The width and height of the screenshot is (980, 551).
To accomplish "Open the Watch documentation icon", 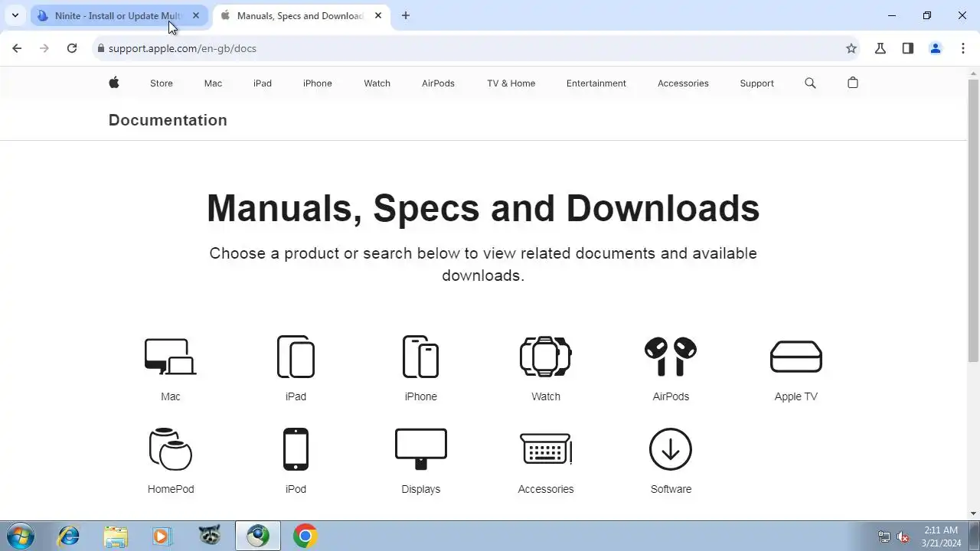I will [546, 357].
